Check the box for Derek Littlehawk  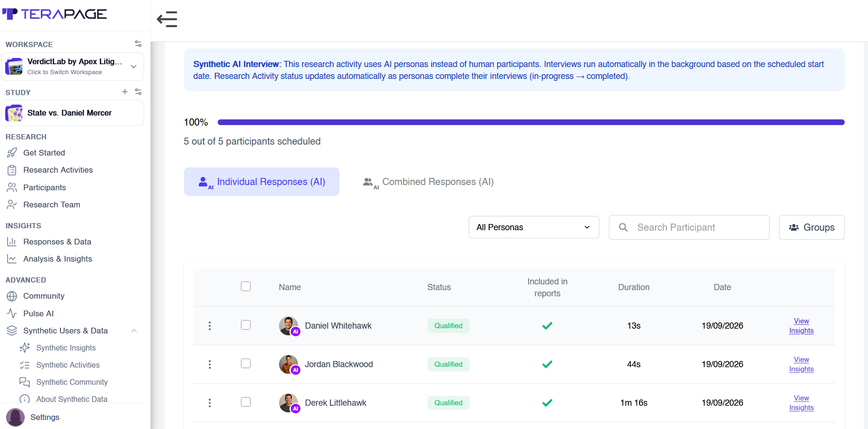[x=246, y=402]
